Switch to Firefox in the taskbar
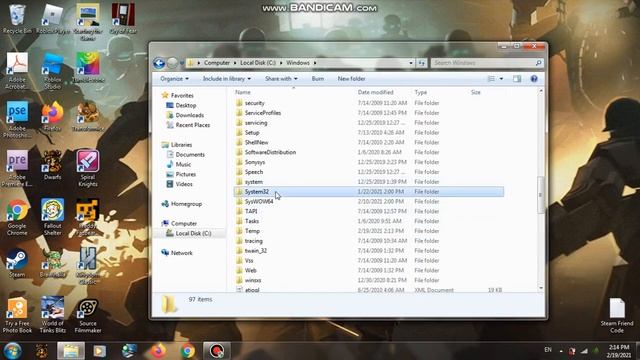 coord(158,351)
